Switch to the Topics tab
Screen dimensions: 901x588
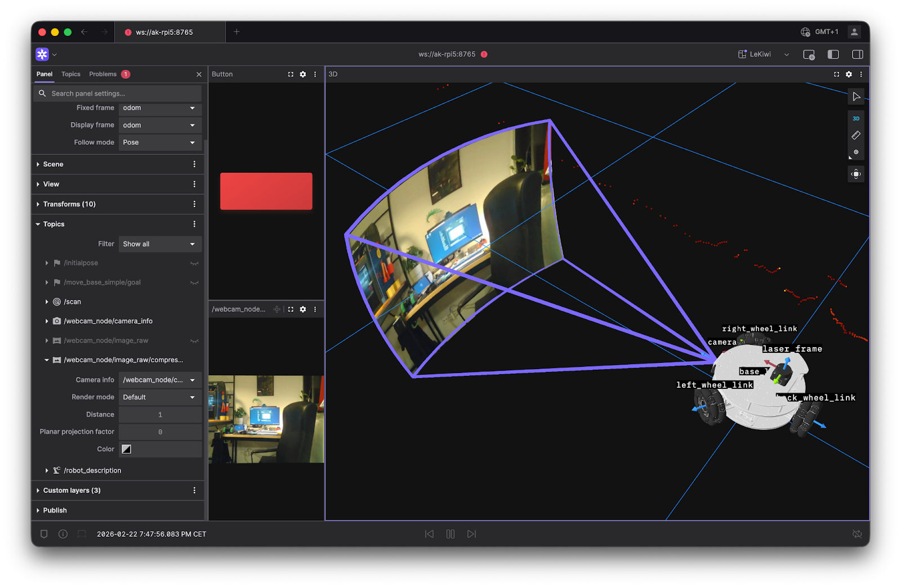70,74
